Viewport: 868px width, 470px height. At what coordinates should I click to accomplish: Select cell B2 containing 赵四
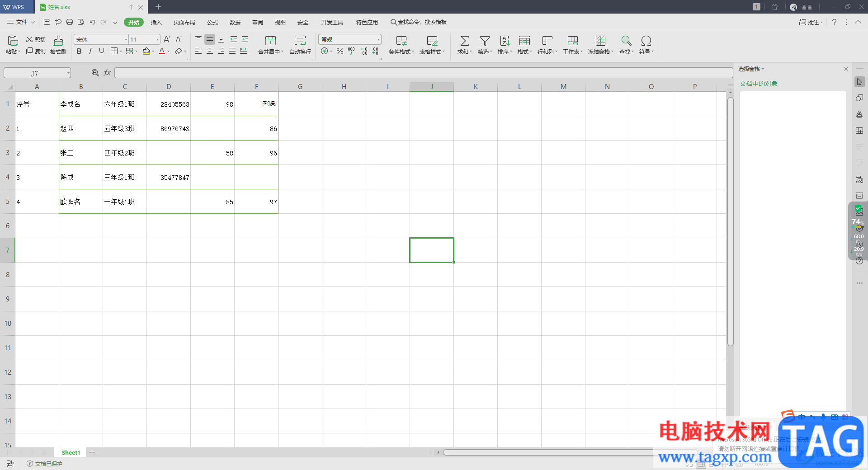pos(81,128)
